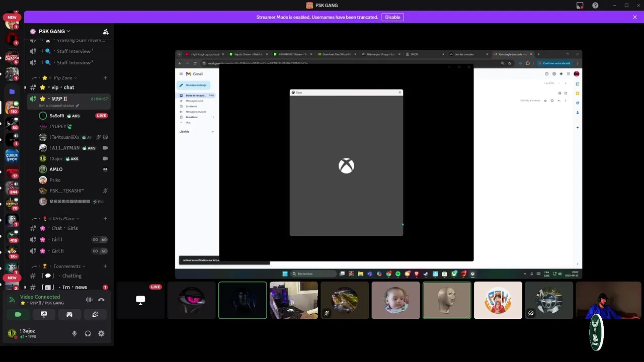The width and height of the screenshot is (644, 362).
Task: Click the lower NEW mentions indicator
Action: pos(12,278)
